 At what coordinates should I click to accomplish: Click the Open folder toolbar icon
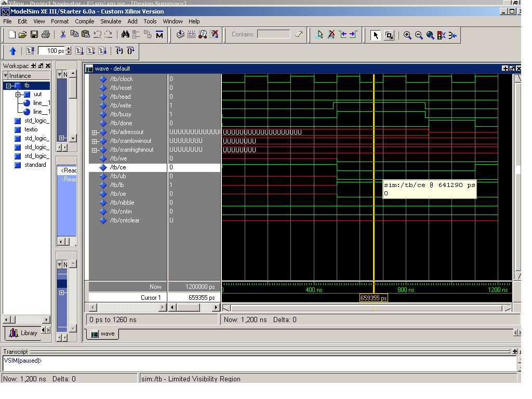(23, 35)
